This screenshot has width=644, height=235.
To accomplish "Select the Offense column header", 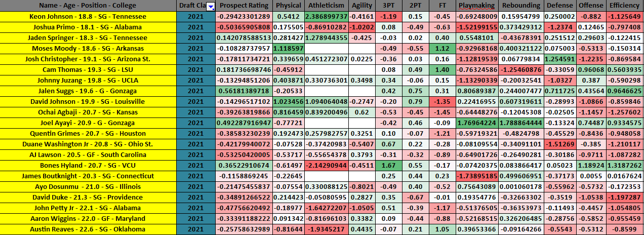I will tap(591, 6).
